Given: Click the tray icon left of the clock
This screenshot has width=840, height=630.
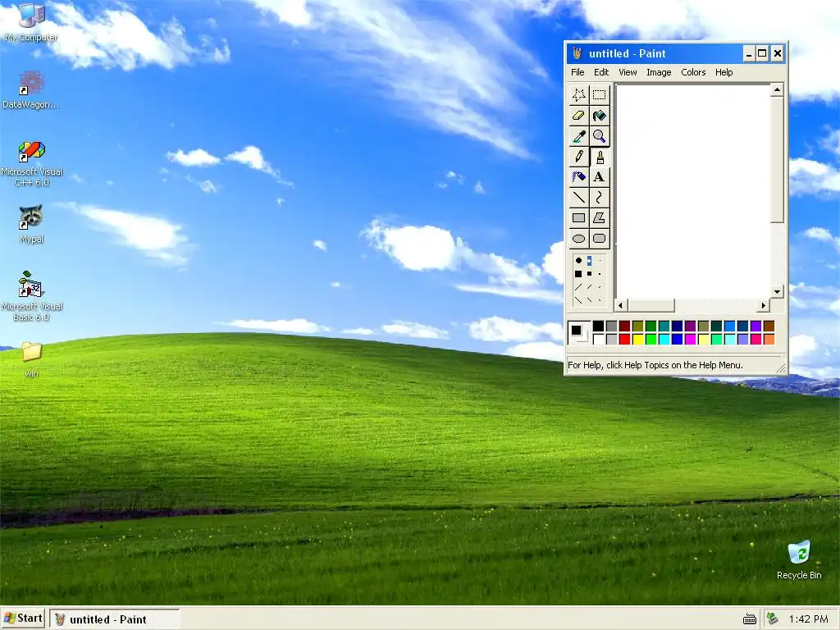Looking at the screenshot, I should (x=773, y=619).
